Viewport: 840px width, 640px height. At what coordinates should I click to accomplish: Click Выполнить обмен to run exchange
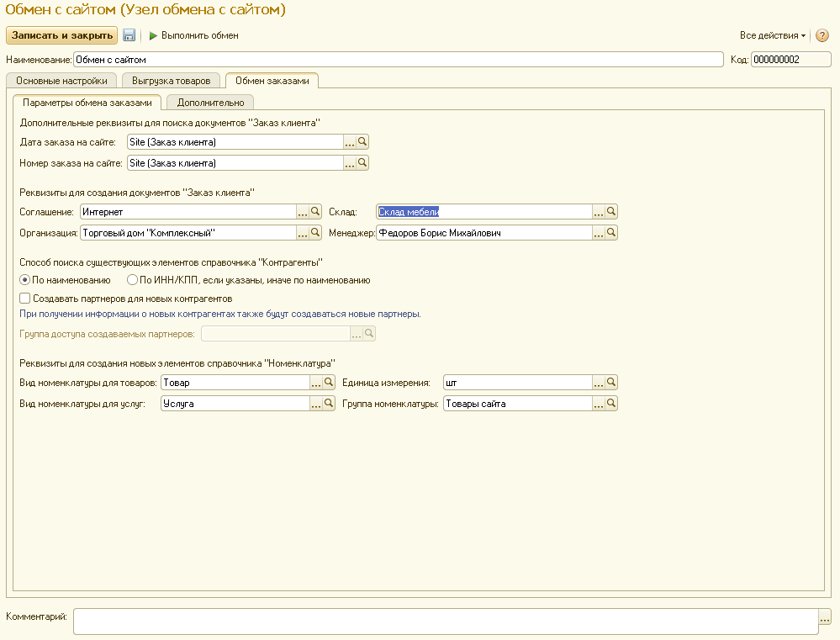[x=193, y=35]
